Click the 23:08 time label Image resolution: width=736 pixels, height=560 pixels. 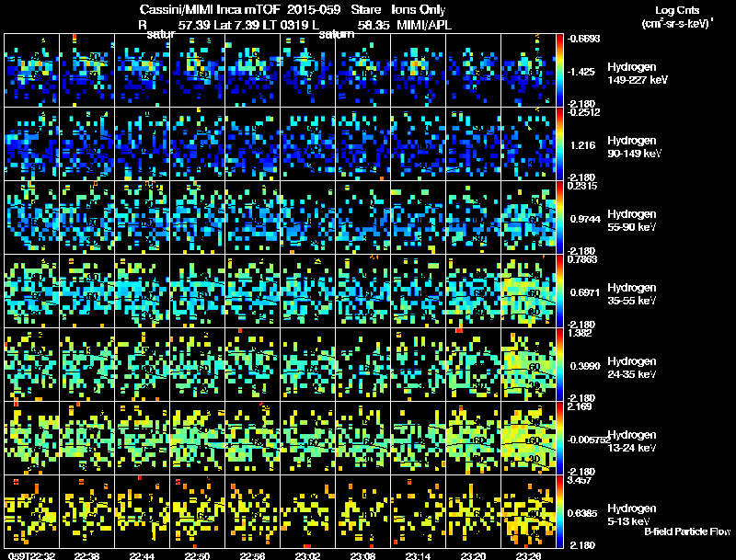pyautogui.click(x=362, y=555)
